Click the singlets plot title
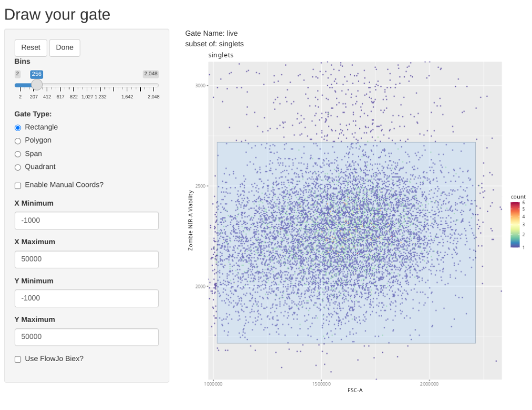 [221, 55]
